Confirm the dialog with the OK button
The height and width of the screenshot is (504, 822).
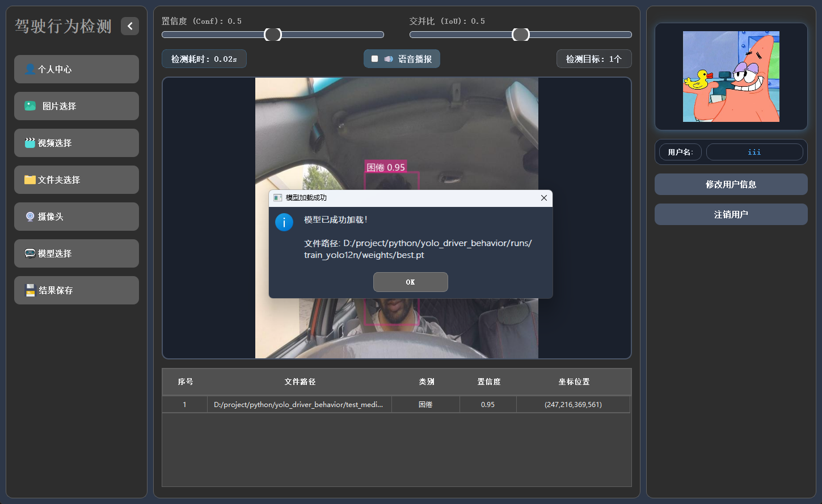(x=411, y=282)
